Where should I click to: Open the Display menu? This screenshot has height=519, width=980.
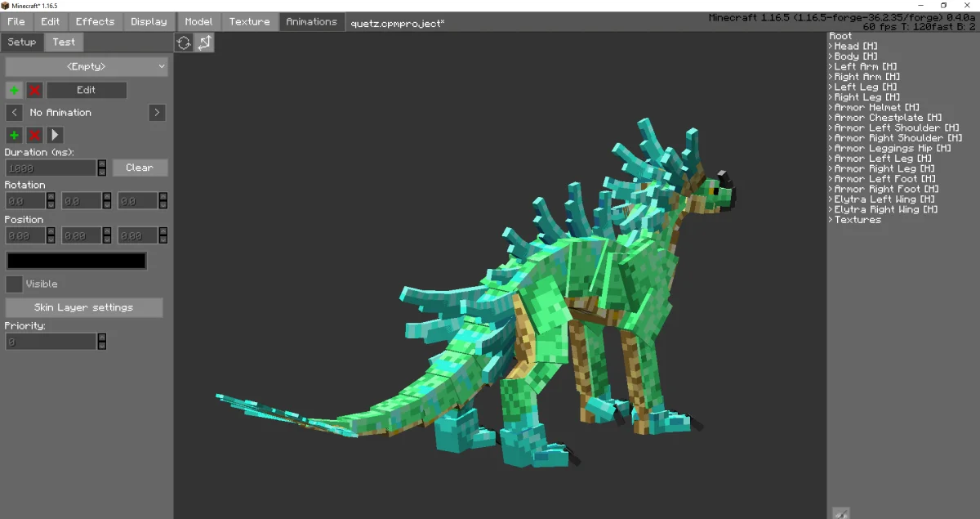click(x=149, y=22)
